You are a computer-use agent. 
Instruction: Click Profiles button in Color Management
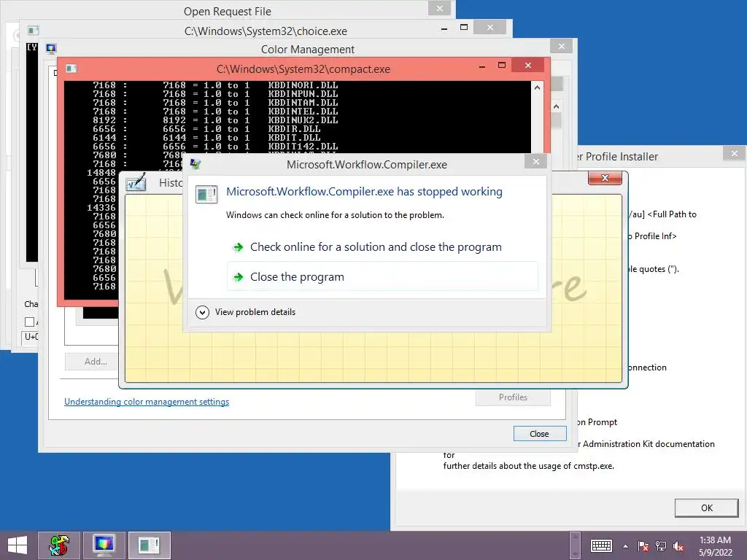(513, 397)
